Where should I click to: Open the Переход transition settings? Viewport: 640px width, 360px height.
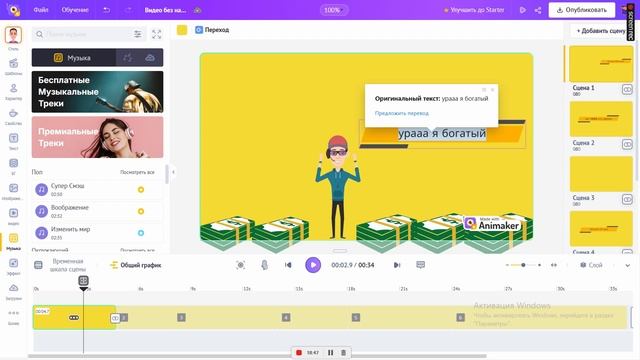[x=212, y=30]
